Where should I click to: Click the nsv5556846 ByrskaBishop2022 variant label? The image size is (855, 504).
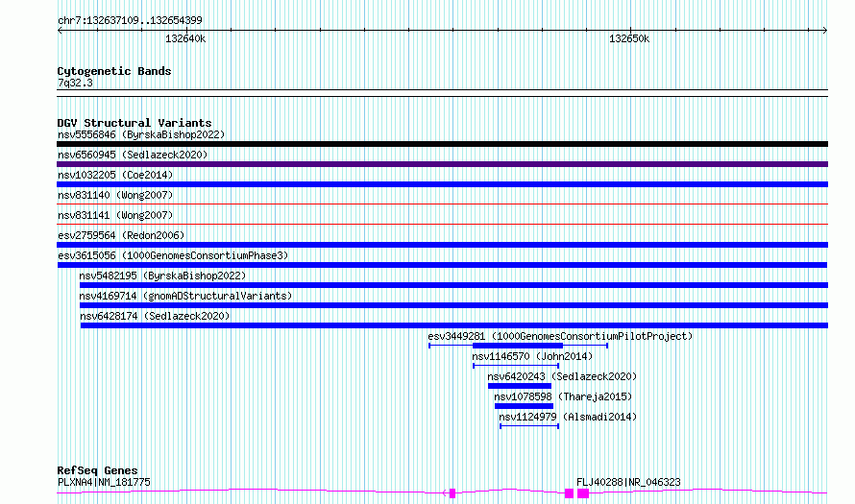[x=141, y=134]
